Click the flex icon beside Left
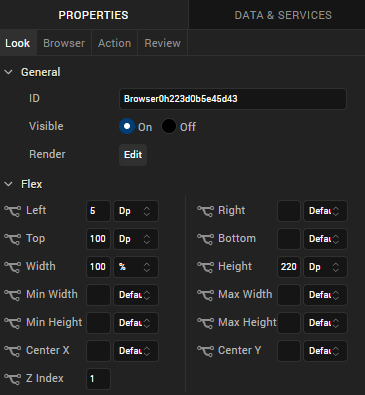 pos(12,211)
